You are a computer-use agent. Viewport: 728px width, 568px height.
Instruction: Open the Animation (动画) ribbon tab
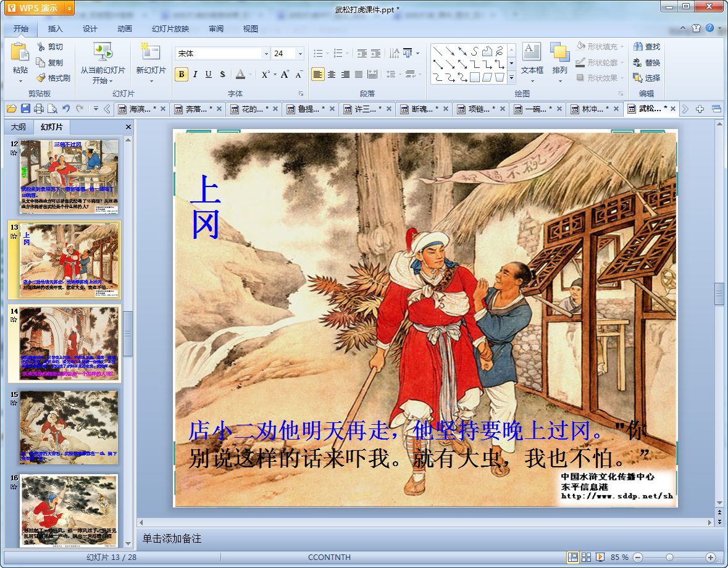(x=125, y=29)
